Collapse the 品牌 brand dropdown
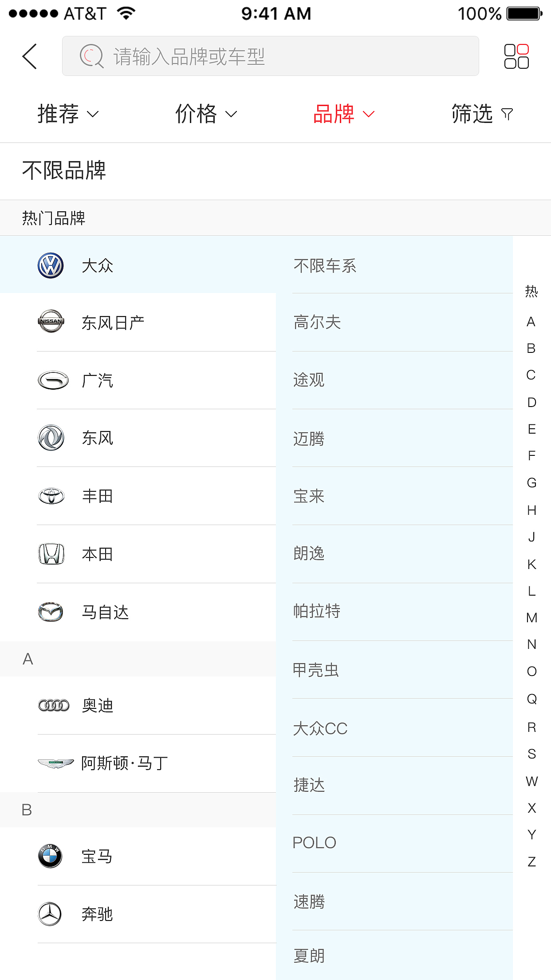 click(344, 114)
